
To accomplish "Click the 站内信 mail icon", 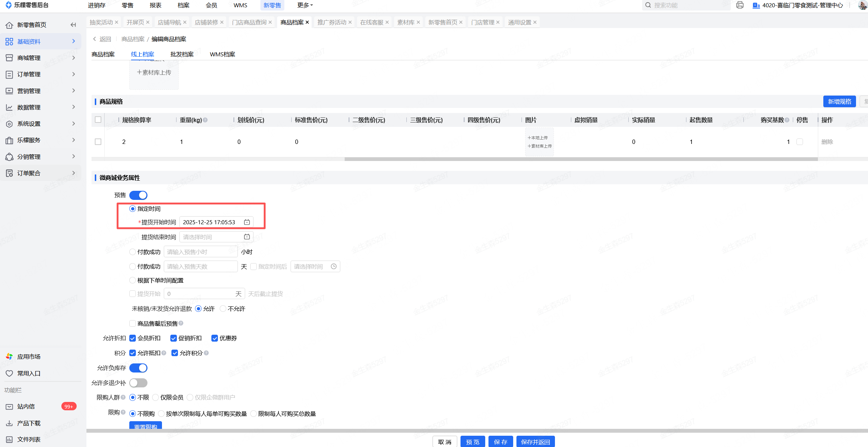I will coord(9,407).
